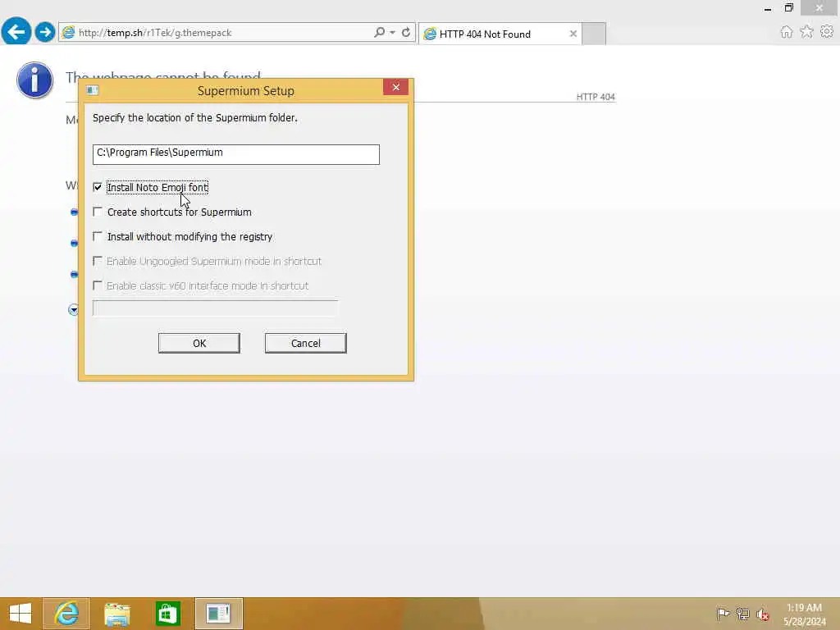Open Favorites star icon
This screenshot has width=840, height=630.
[806, 32]
